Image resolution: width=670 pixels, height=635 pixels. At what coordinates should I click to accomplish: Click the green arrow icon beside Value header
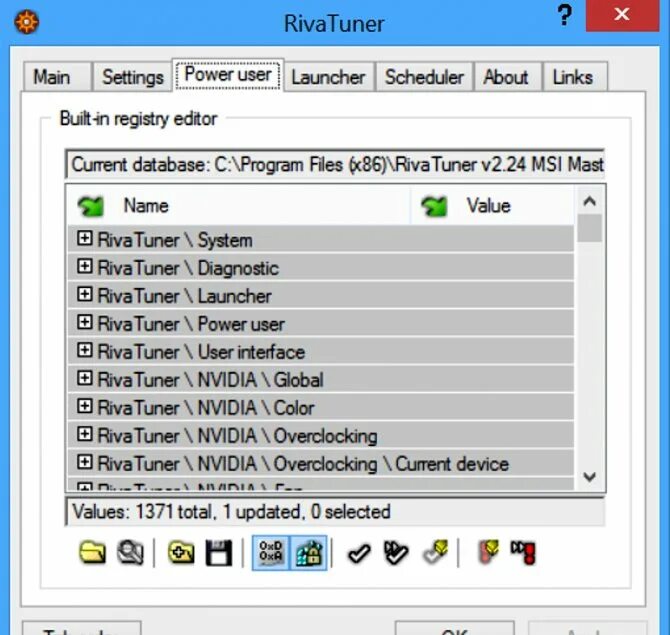click(x=434, y=206)
